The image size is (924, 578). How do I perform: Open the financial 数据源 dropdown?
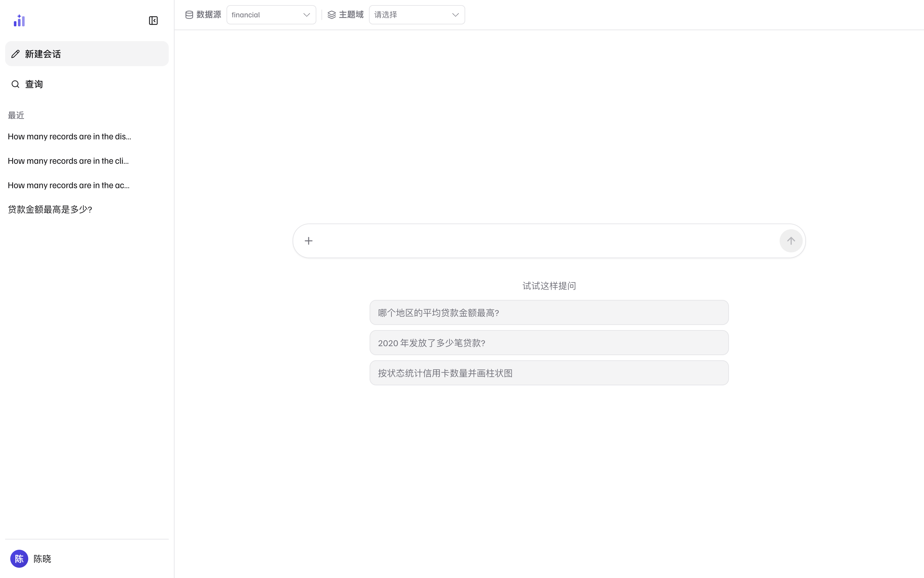coord(271,15)
